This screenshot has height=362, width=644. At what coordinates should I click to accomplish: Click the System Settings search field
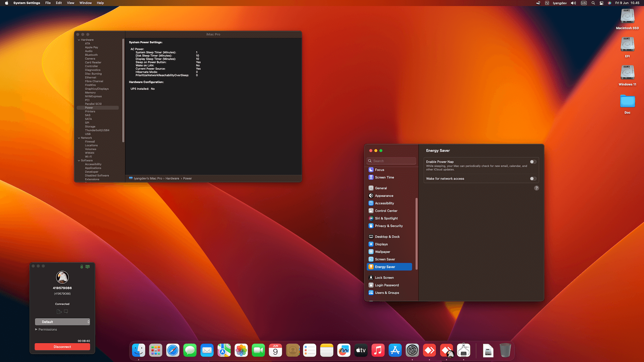(391, 161)
